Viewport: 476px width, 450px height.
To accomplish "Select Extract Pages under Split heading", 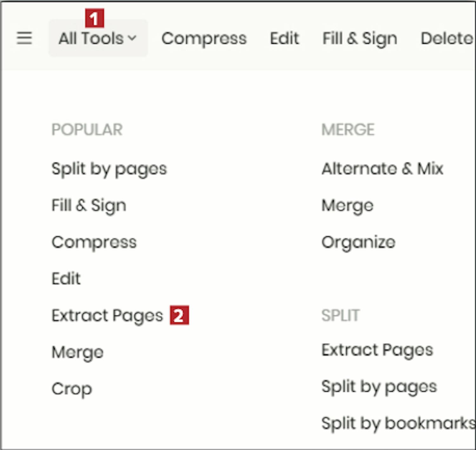I will click(377, 350).
